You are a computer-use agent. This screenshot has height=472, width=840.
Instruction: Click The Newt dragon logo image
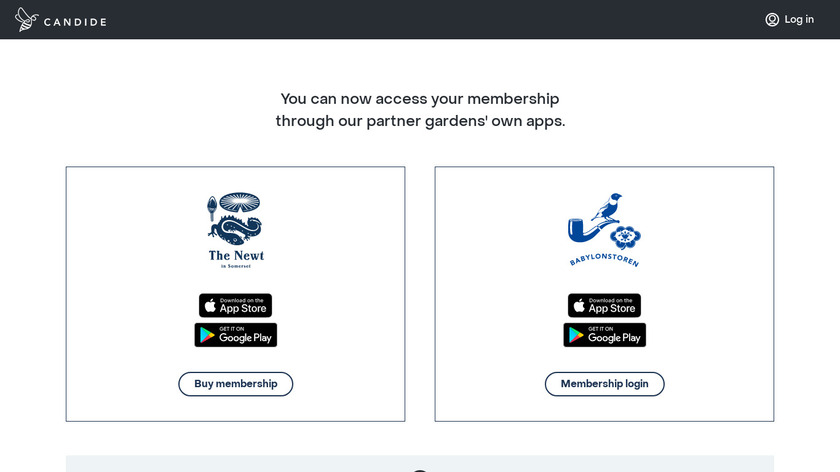point(235,220)
